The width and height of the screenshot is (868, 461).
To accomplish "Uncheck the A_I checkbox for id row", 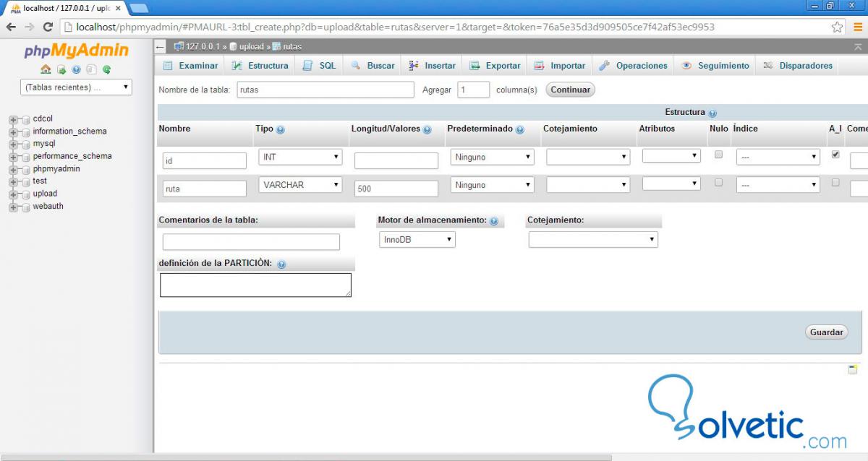I will coord(835,155).
